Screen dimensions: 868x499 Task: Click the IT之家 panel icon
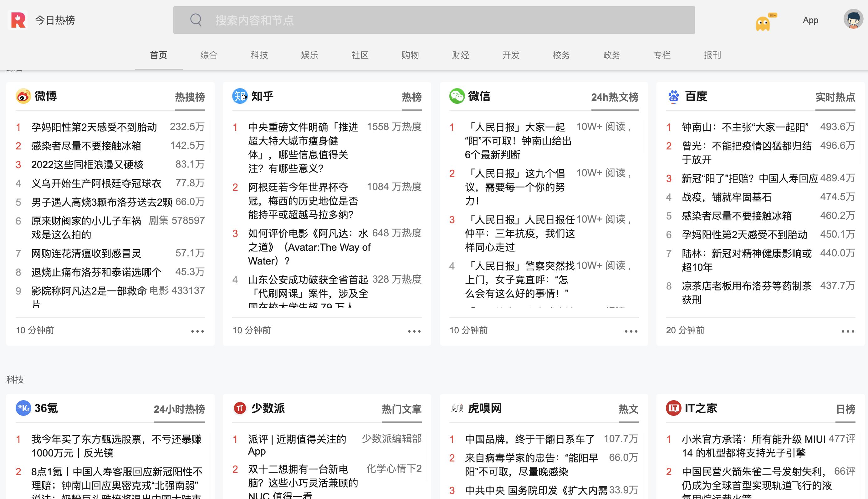(x=674, y=409)
